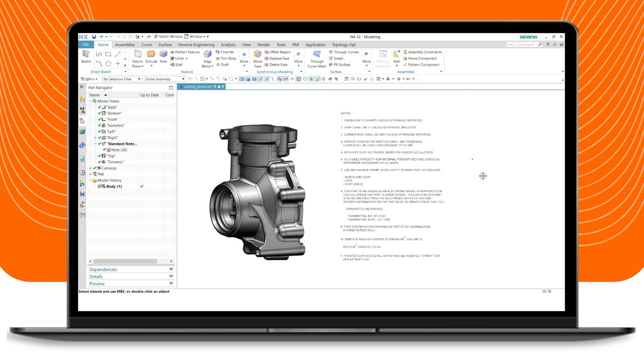Expand the Dependencies panel
The image size is (644, 362).
pos(131,269)
